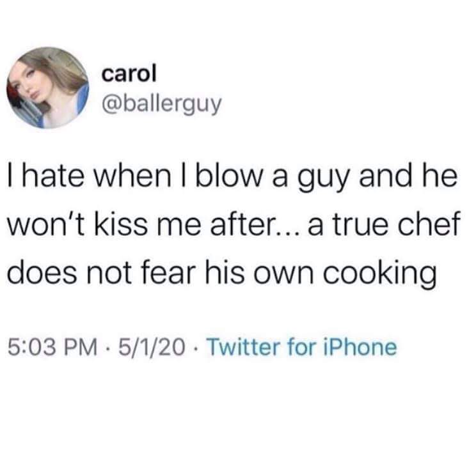Click the word cooking in the tweet
This screenshot has height=459, width=476.
[379, 273]
